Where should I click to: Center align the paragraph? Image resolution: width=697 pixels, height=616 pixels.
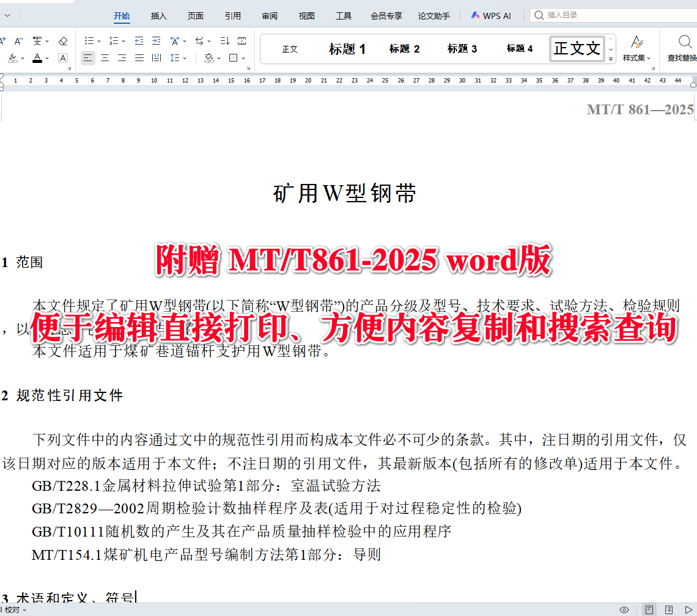coord(105,58)
